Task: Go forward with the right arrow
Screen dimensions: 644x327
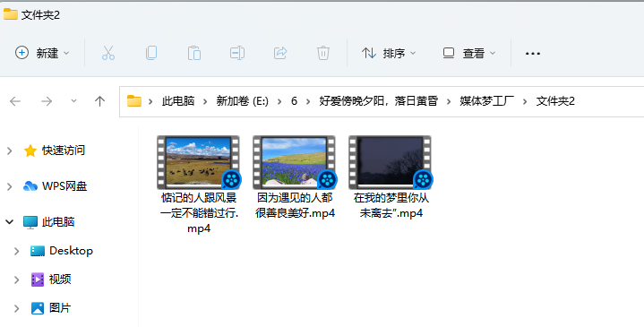Action: coord(47,101)
